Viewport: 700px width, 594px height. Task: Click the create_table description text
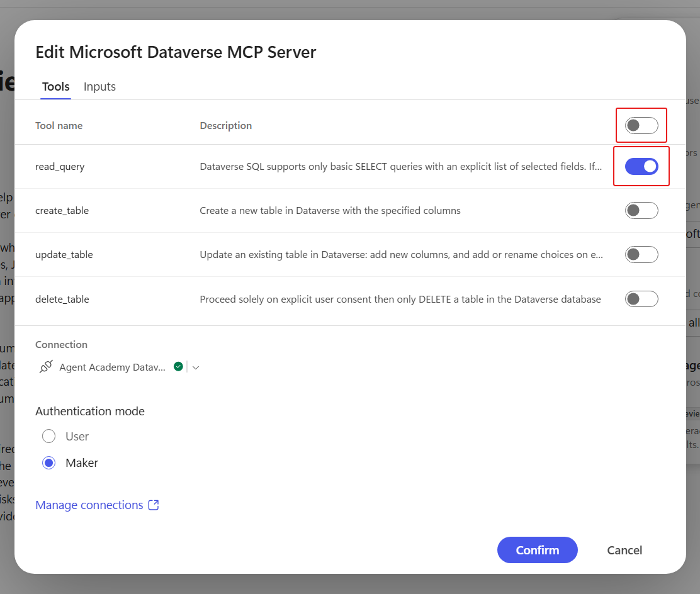330,211
